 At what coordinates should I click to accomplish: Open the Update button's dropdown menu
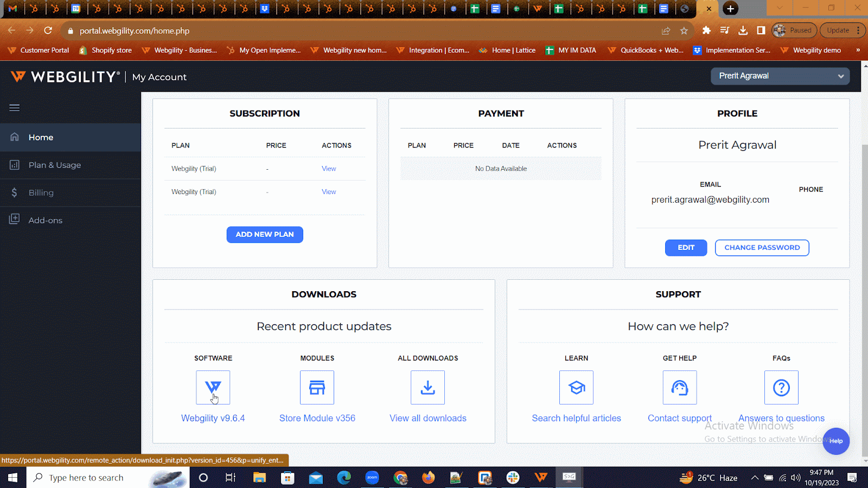[x=859, y=30]
